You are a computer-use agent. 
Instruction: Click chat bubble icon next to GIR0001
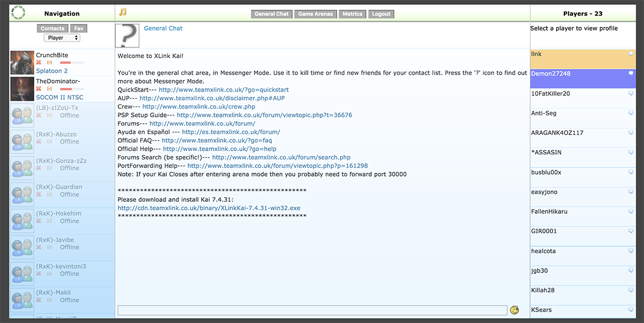[x=631, y=231]
